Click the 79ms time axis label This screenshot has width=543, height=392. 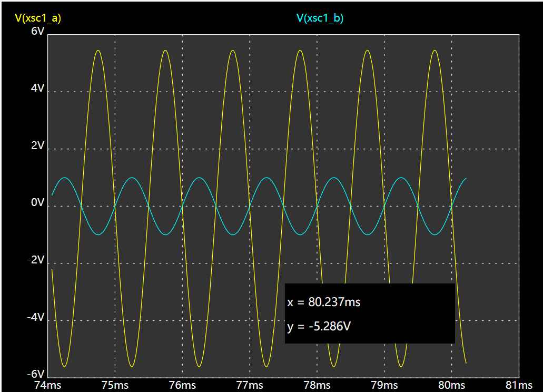(x=384, y=385)
